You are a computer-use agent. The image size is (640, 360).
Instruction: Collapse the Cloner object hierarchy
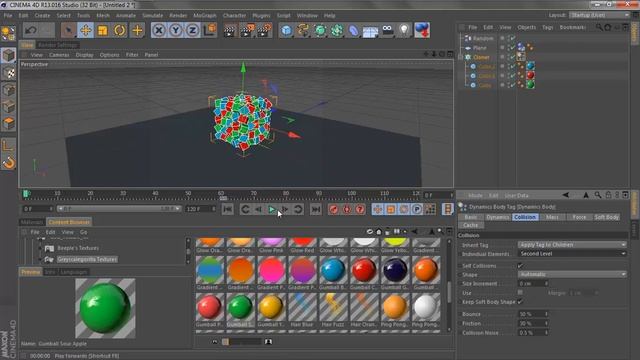(x=461, y=57)
